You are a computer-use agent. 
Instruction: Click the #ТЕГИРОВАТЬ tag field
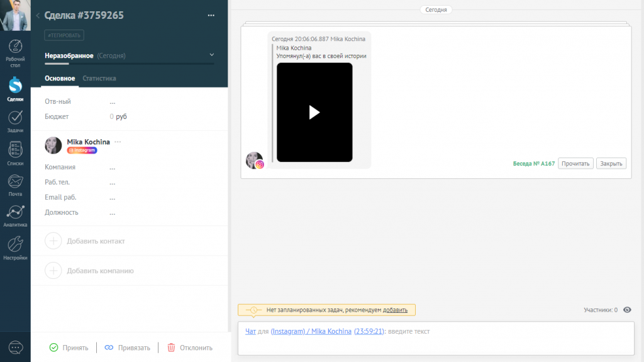(64, 35)
